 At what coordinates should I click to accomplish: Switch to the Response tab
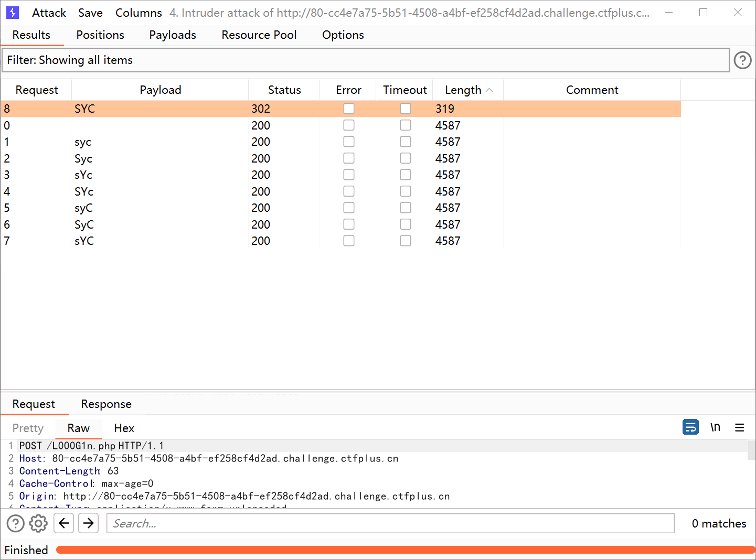106,404
